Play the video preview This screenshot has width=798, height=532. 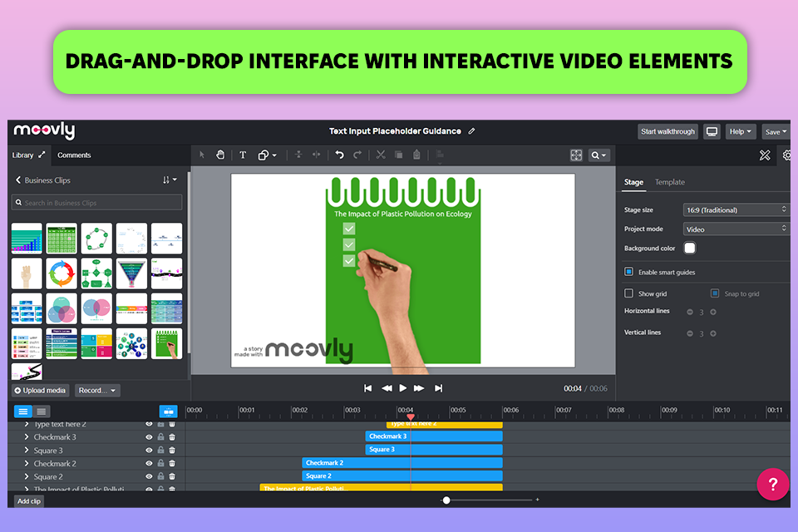(x=402, y=388)
